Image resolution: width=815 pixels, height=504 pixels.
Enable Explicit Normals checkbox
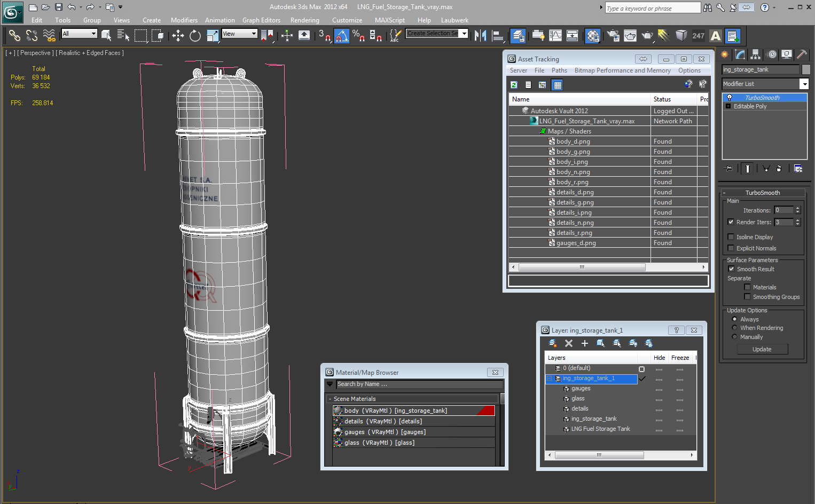coord(731,248)
